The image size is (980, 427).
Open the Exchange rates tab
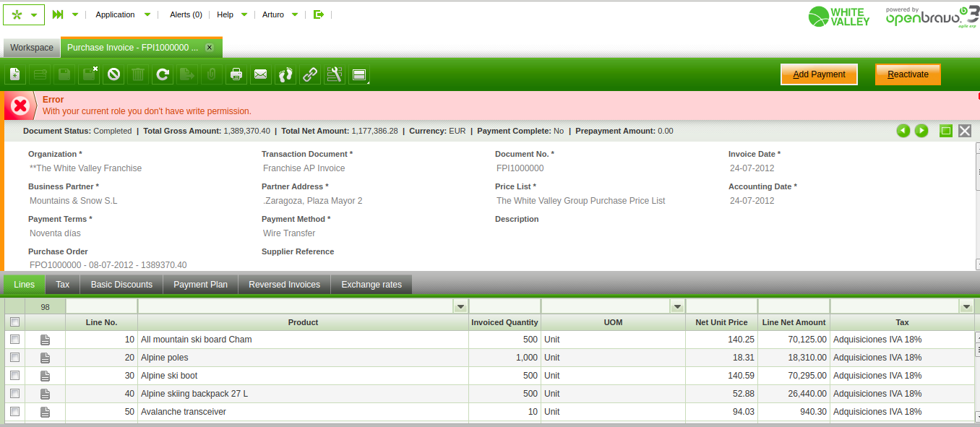click(371, 285)
